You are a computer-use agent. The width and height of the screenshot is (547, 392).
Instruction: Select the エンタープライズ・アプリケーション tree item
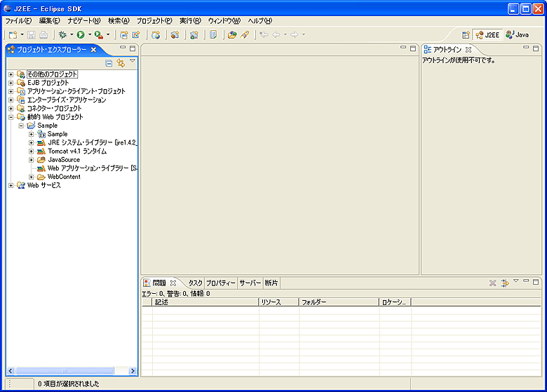[67, 100]
